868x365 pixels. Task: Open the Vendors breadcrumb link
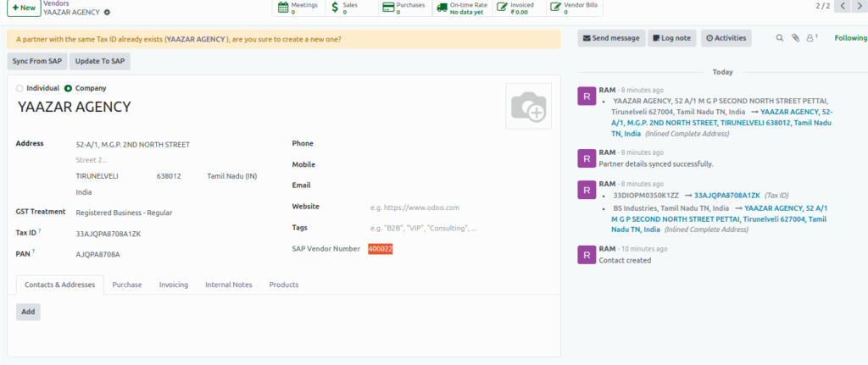click(x=56, y=3)
